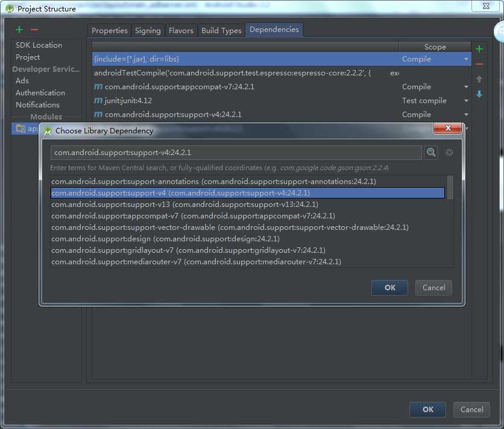Select appcompat-v7:24.2.1 dependency text in table

(180, 87)
